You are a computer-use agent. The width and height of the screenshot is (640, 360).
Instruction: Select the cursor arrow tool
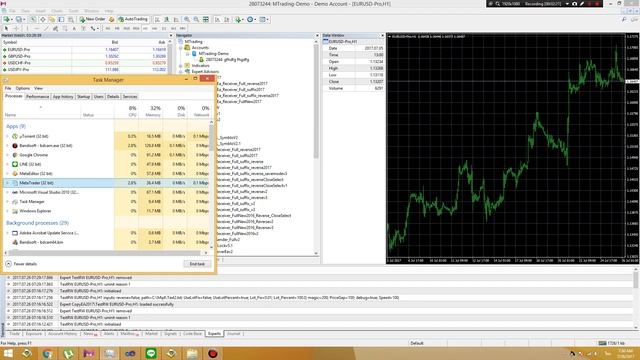tap(6, 29)
